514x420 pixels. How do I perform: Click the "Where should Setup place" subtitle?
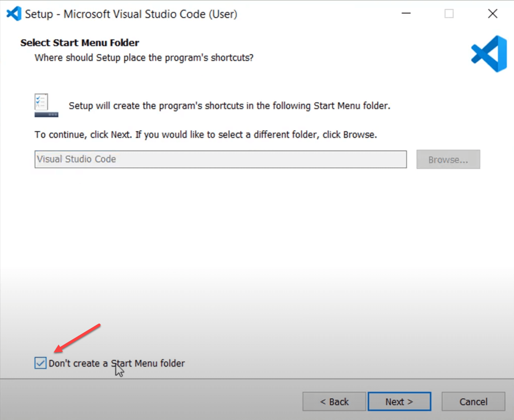[144, 58]
